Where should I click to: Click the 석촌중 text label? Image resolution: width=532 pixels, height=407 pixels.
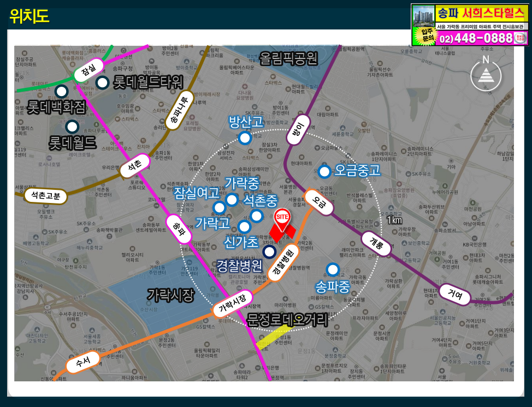coord(260,201)
